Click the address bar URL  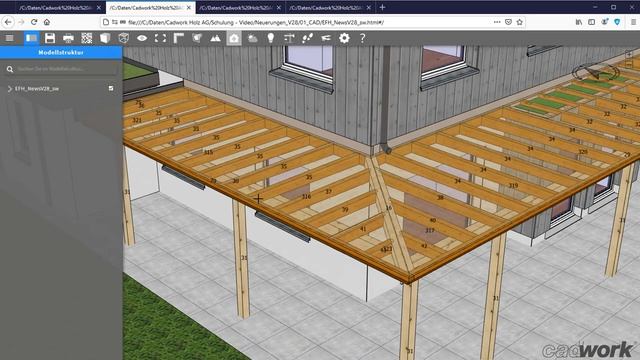pos(256,22)
